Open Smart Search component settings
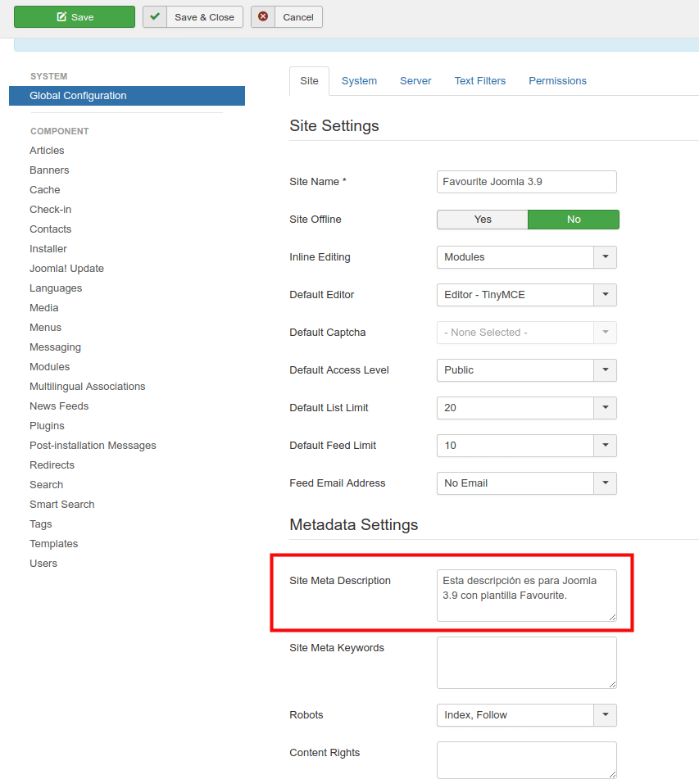 click(x=62, y=505)
